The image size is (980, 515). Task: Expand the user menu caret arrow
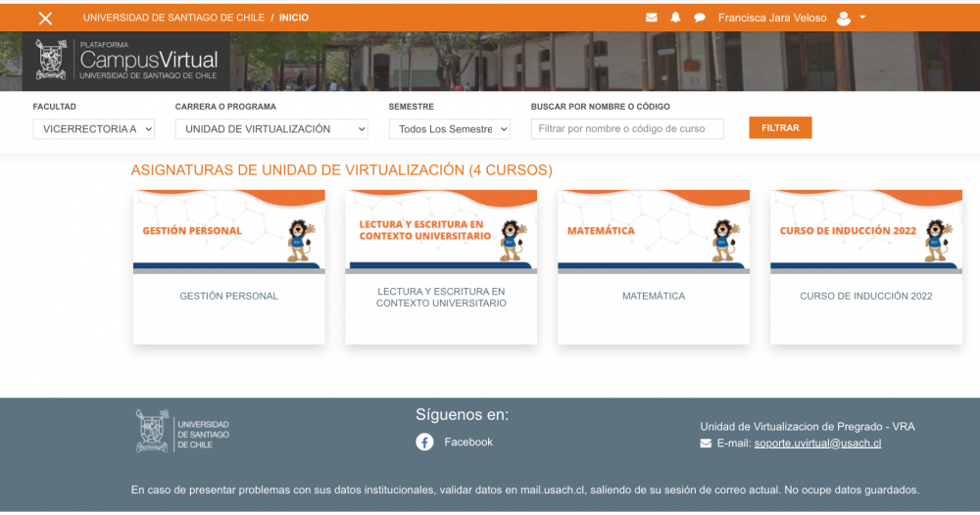[x=862, y=18]
